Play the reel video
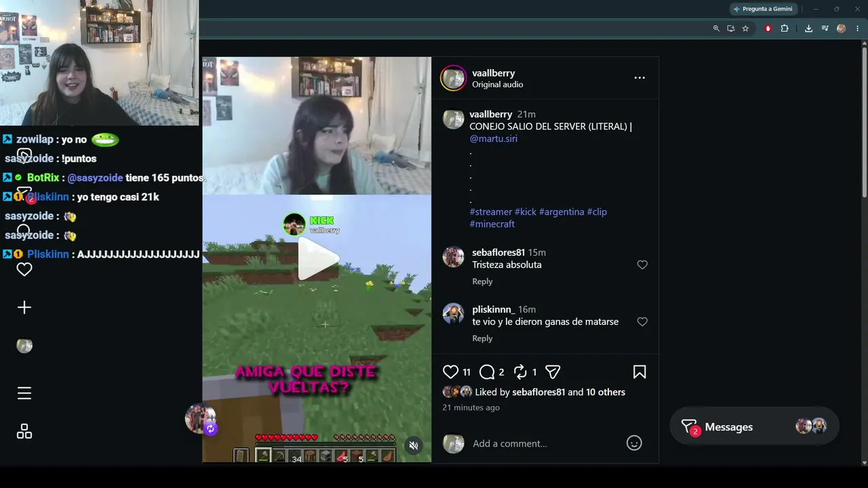This screenshot has width=868, height=488. pyautogui.click(x=317, y=258)
